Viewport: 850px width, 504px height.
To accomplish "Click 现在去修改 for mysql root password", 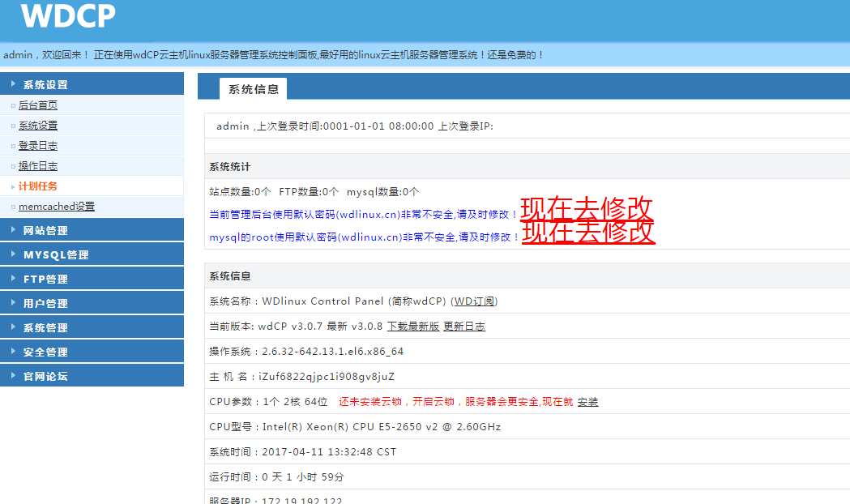I will tap(588, 232).
